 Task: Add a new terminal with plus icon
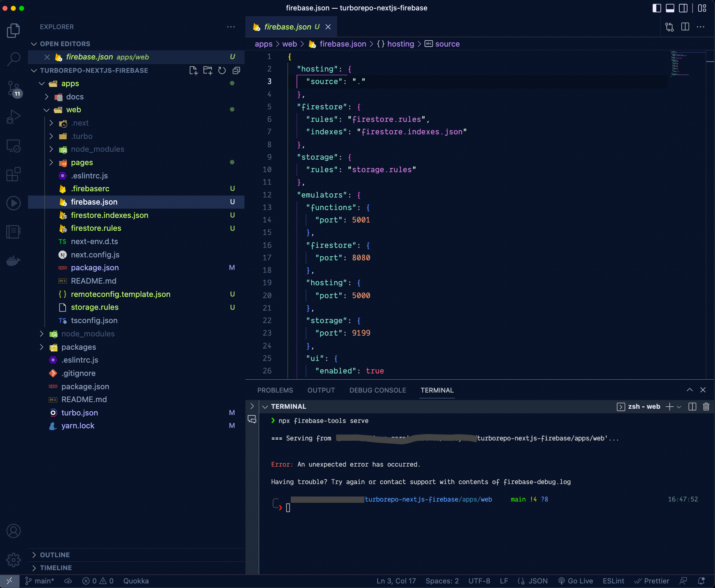coord(669,407)
